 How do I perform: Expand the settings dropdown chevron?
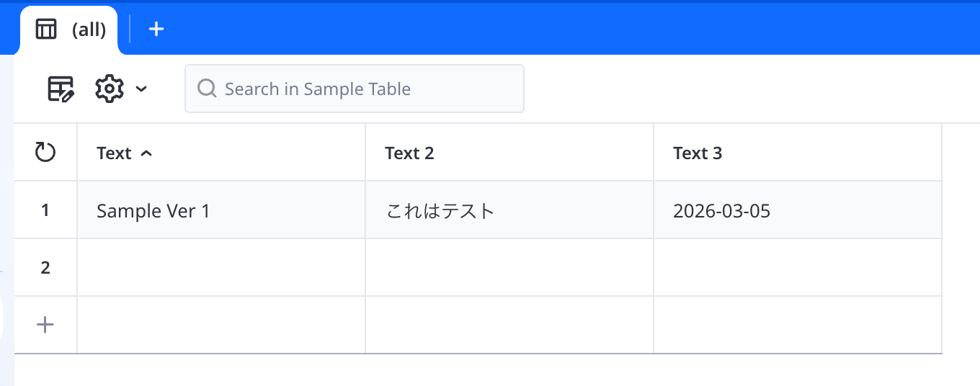[141, 89]
